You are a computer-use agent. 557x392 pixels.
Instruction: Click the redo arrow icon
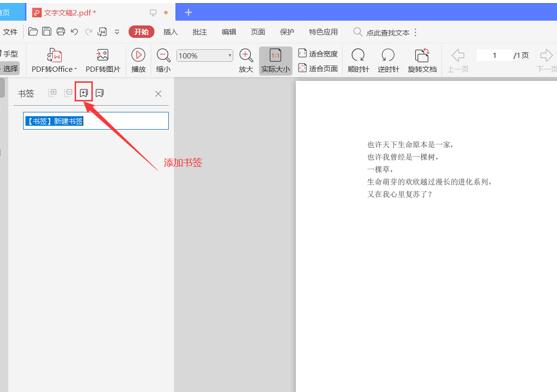click(x=88, y=32)
